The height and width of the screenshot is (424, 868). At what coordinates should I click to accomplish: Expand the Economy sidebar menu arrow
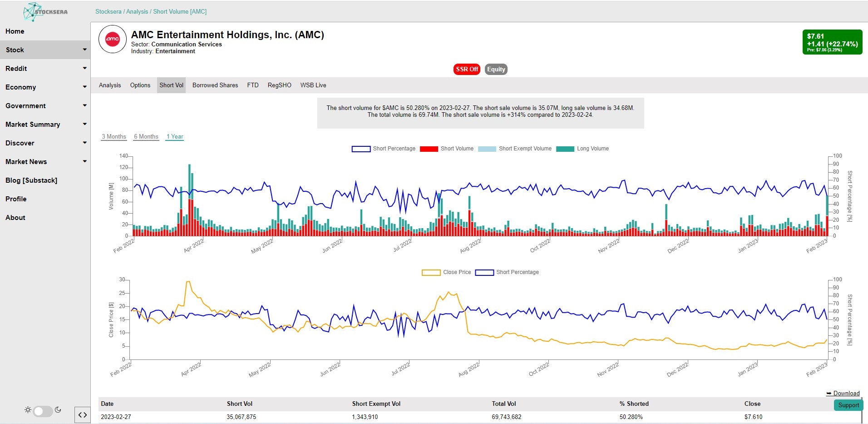pos(84,87)
